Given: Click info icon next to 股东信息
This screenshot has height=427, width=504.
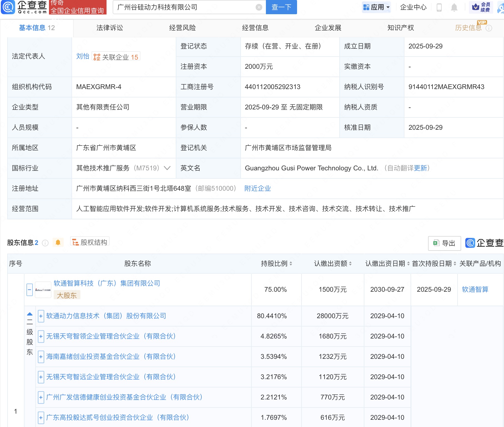Looking at the screenshot, I should [45, 243].
